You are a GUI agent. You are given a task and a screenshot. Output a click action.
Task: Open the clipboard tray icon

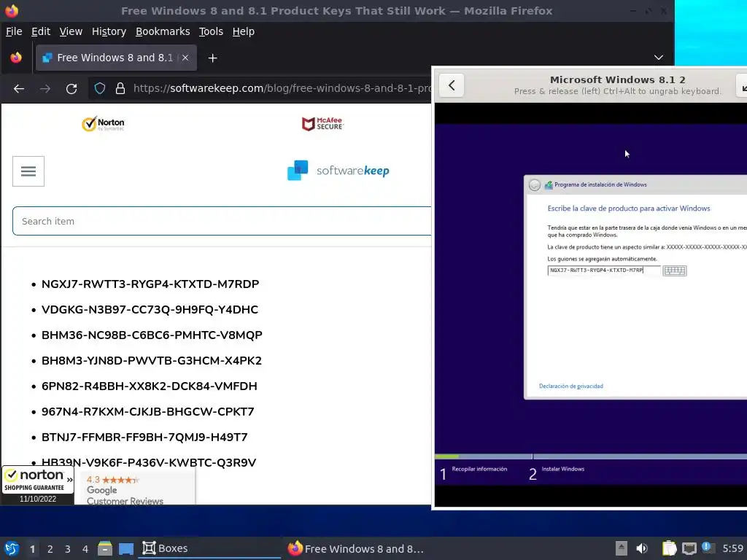[x=670, y=548]
